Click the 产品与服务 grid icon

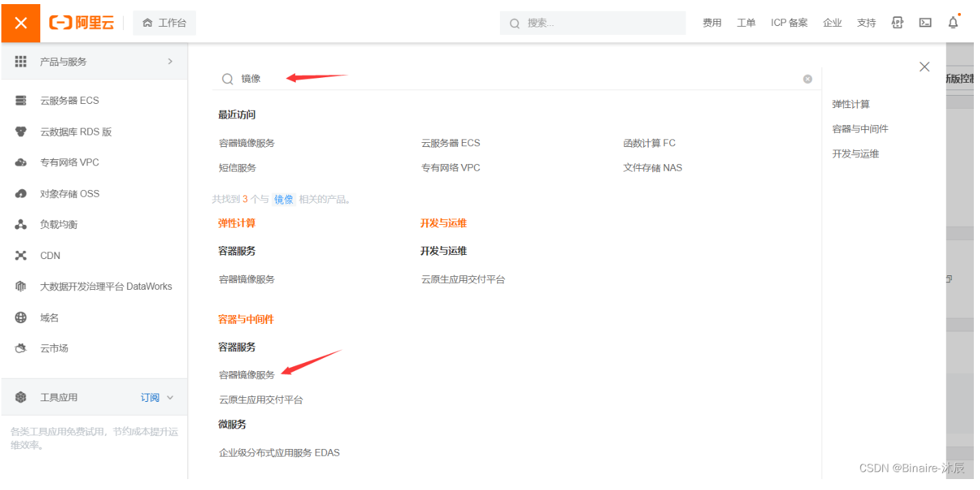pos(20,62)
